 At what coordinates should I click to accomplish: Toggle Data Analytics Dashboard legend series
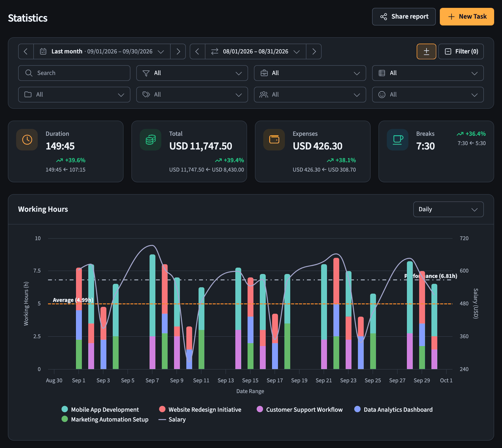[x=393, y=410]
